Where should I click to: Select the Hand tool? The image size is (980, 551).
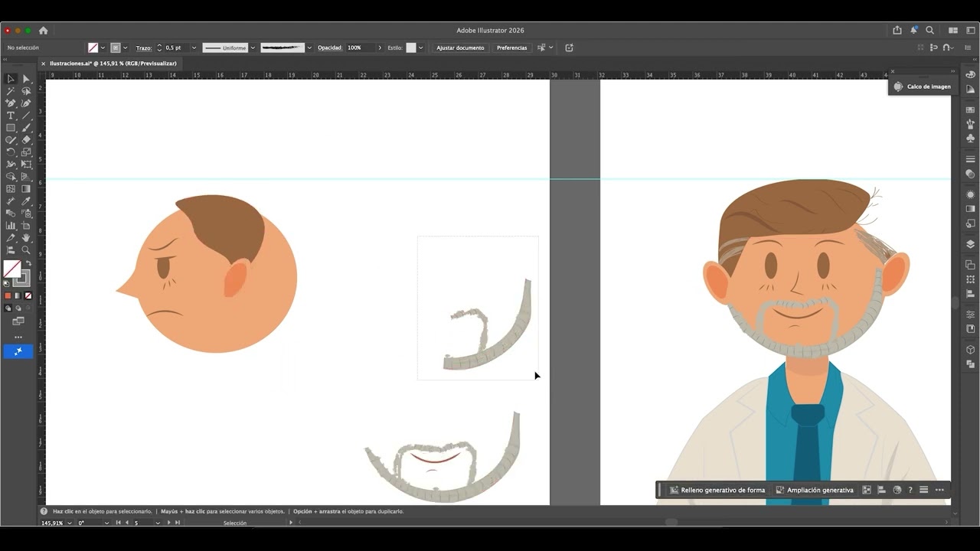pos(26,237)
